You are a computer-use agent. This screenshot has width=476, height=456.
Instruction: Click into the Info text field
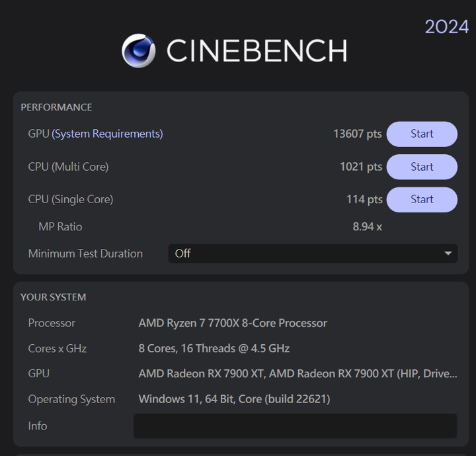point(295,426)
